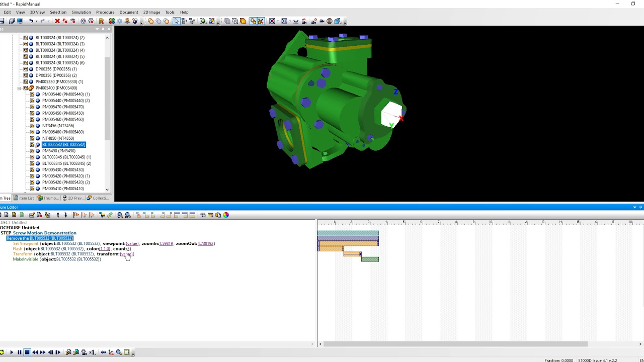Click the zoomIn 1.59819 value link

coord(166,243)
